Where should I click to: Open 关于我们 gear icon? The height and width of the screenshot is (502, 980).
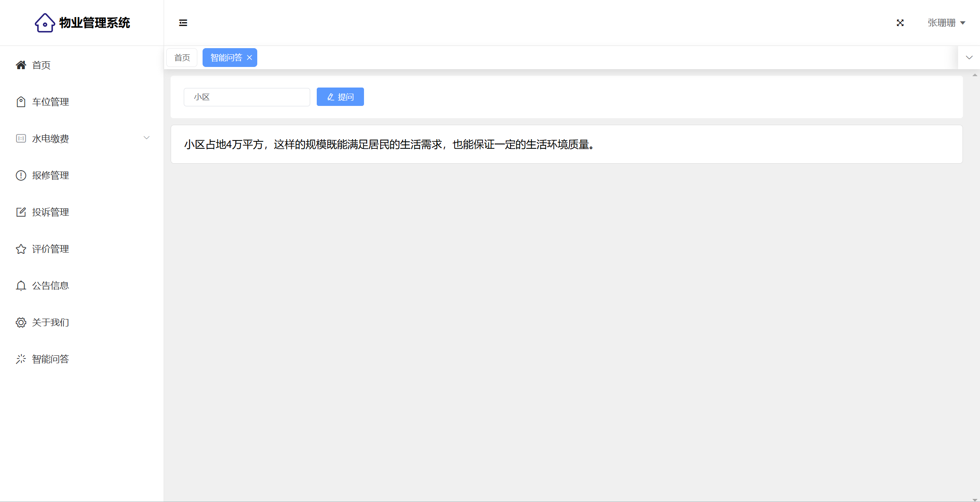coord(21,322)
